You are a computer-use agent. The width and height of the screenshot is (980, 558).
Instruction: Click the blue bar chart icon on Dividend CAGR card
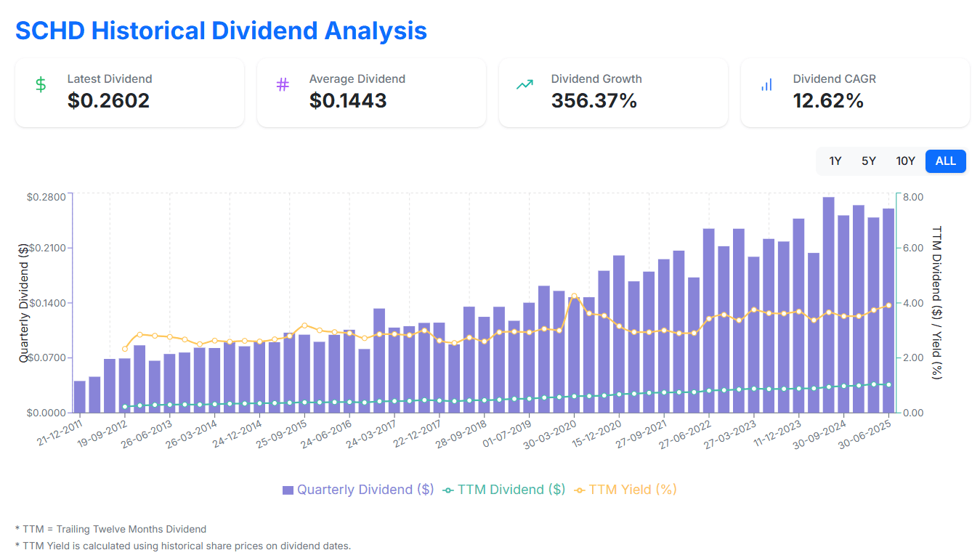coord(766,85)
